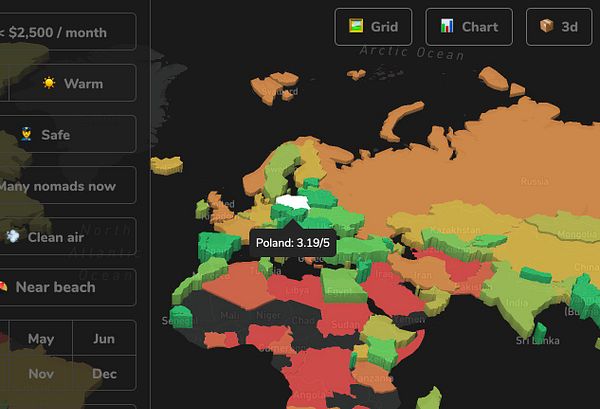Screen dimensions: 600x409
Task: Switch to the Grid view tab
Action: pyautogui.click(x=373, y=27)
